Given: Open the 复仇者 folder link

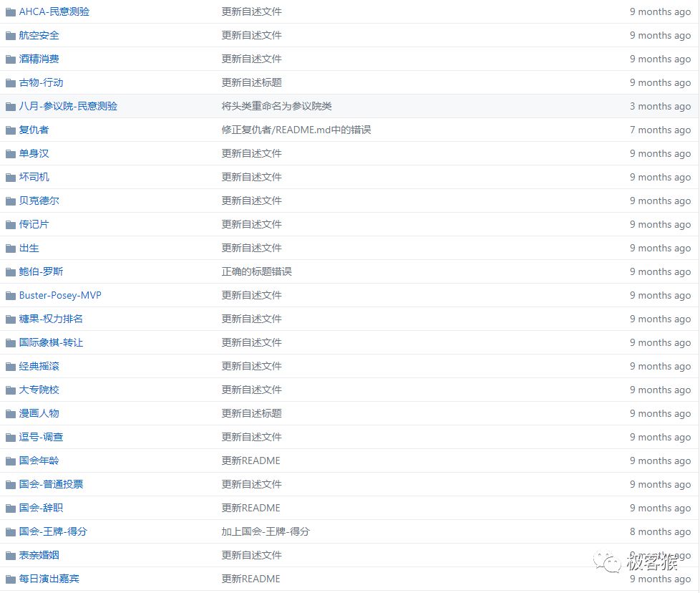Looking at the screenshot, I should [x=34, y=130].
